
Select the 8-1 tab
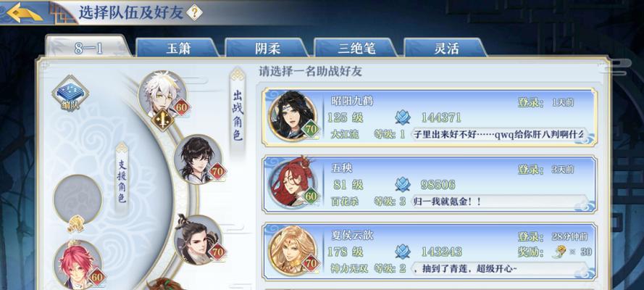[88, 48]
